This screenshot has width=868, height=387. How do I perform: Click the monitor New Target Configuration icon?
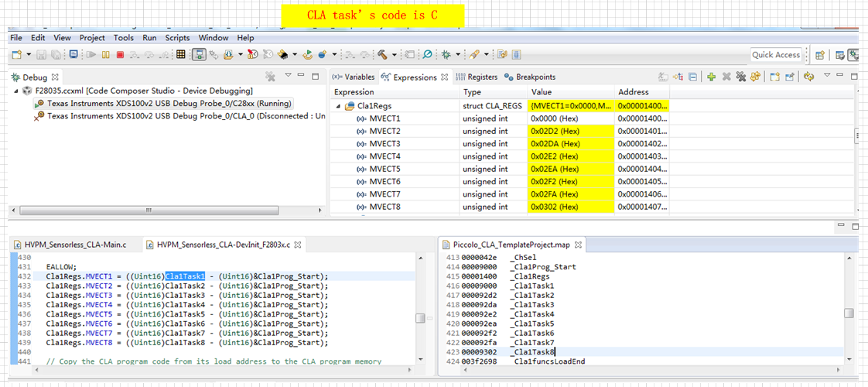(73, 55)
